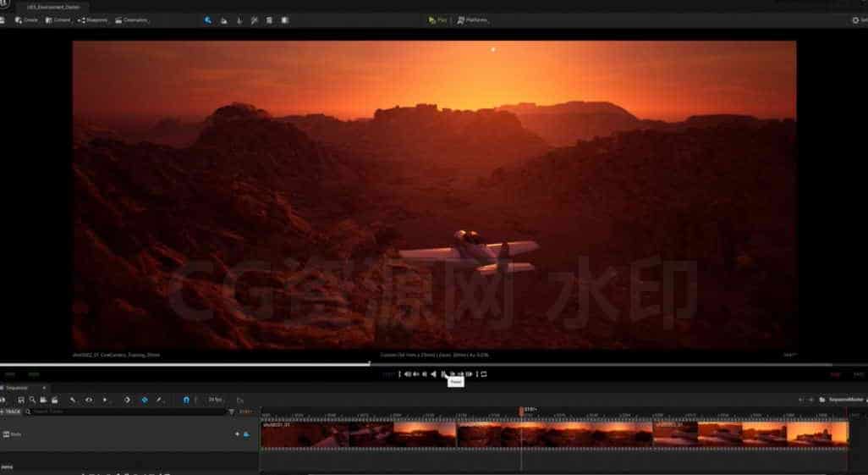Screen dimensions: 868x475
Task: Go to previous key in viewport controls
Action: tap(415, 374)
